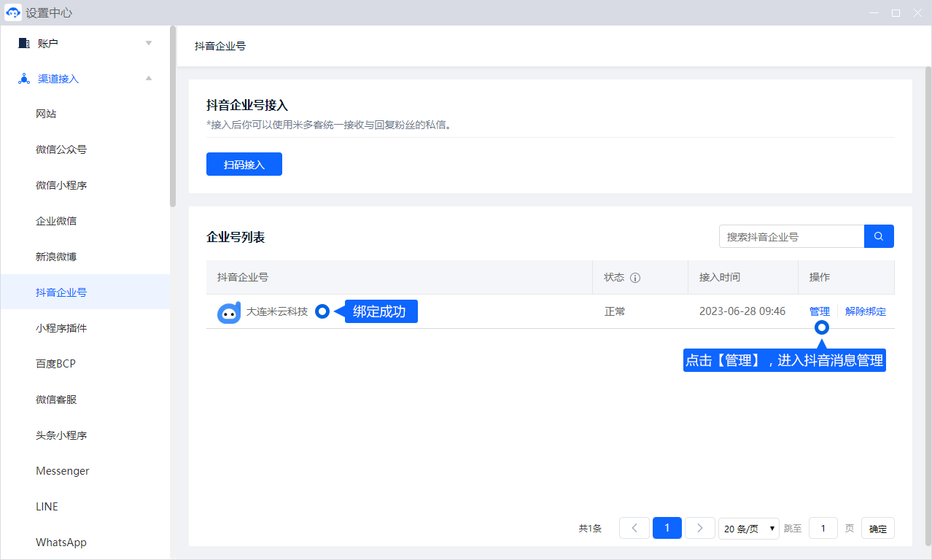Click the sidebar vertical scrollbar
The image size is (932, 560).
click(173, 117)
